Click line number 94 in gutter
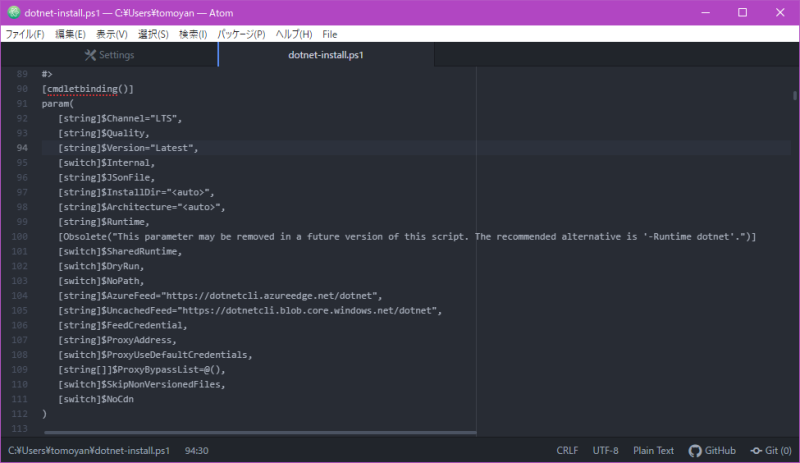Viewport: 800px width, 463px height. pyautogui.click(x=22, y=148)
